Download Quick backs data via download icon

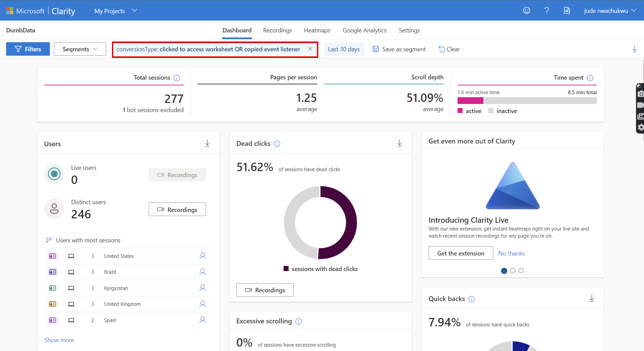(592, 299)
